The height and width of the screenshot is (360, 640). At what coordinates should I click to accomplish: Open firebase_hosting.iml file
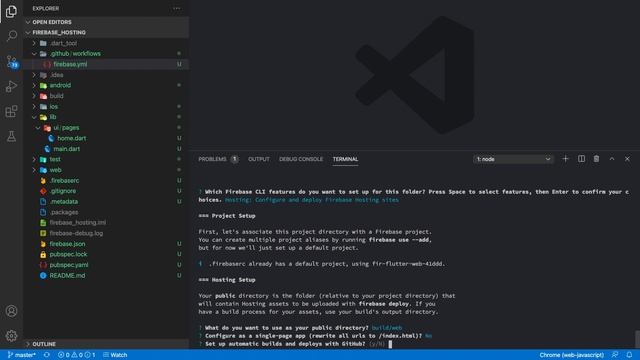106,222
